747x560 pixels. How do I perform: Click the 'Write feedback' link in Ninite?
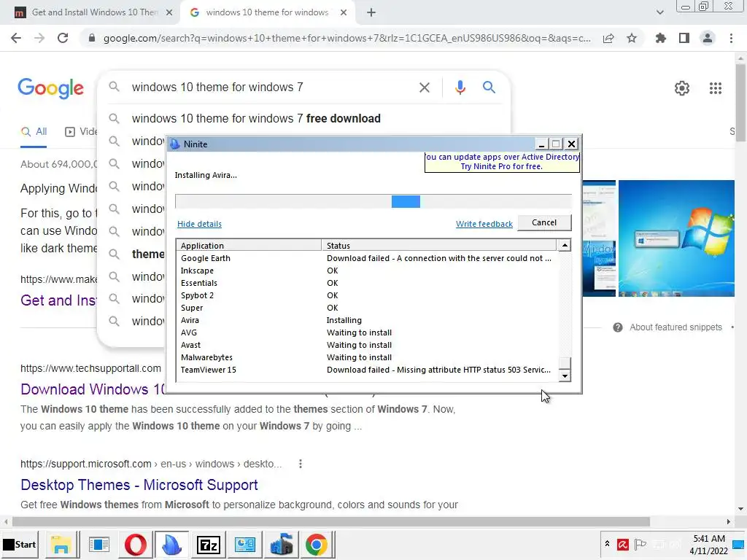[x=484, y=224]
